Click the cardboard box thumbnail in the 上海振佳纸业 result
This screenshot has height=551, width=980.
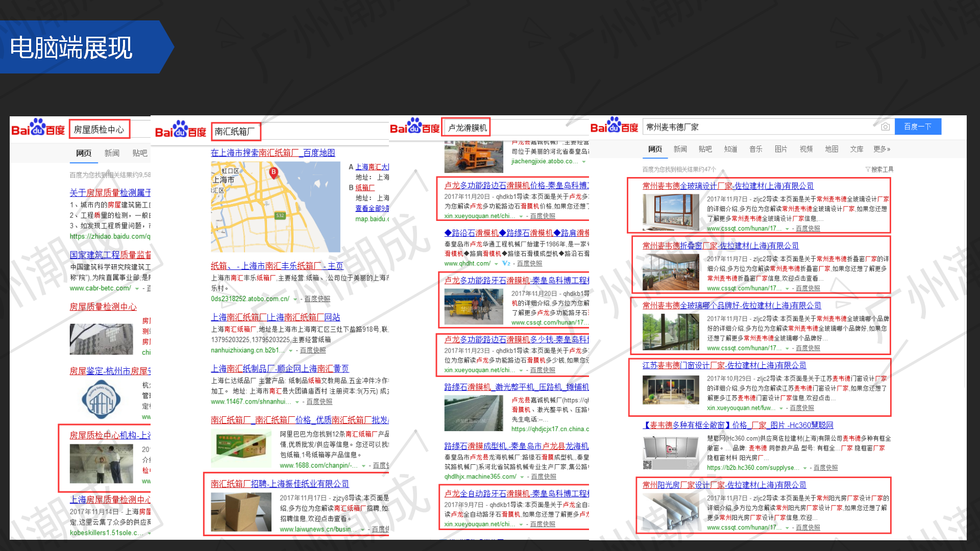(241, 512)
